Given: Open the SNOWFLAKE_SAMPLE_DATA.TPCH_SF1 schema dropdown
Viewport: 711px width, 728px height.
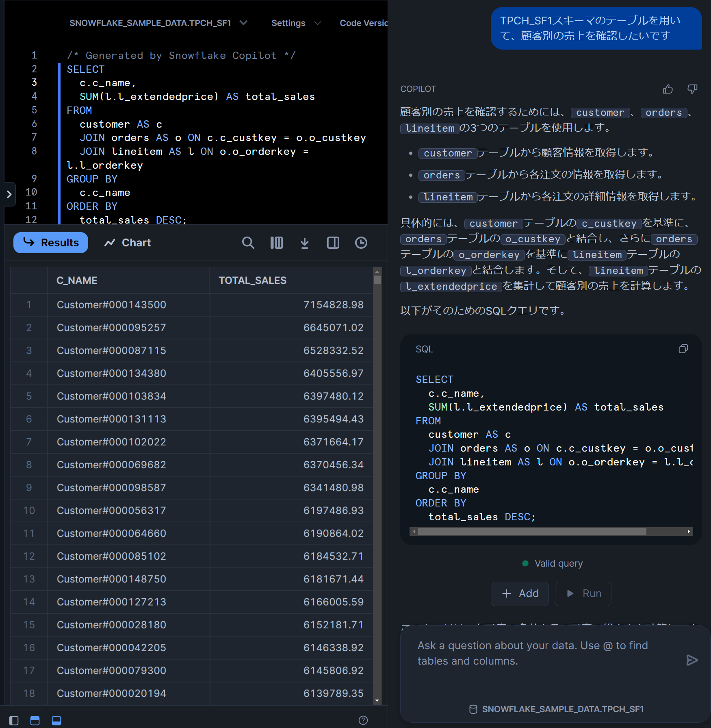Looking at the screenshot, I should (x=158, y=23).
